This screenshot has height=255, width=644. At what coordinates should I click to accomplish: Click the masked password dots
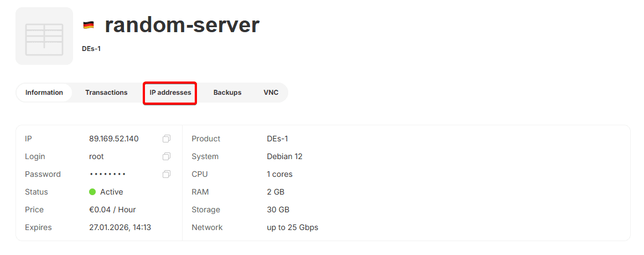pos(108,174)
